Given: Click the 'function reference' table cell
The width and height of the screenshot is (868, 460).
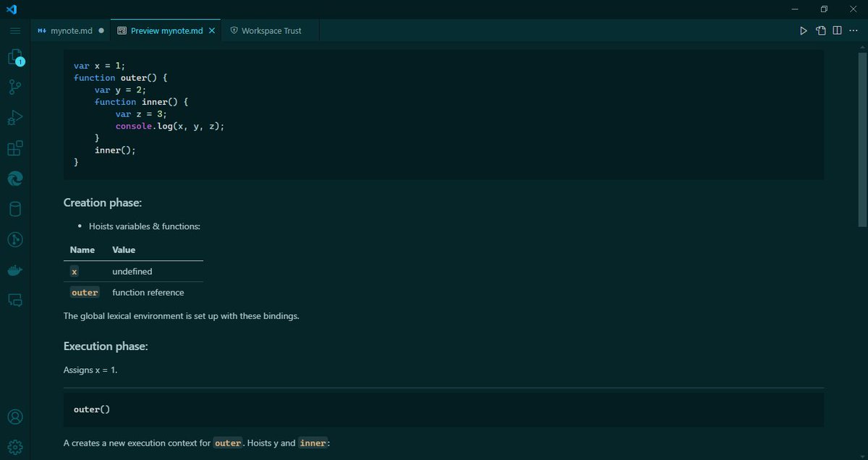Looking at the screenshot, I should [x=148, y=292].
